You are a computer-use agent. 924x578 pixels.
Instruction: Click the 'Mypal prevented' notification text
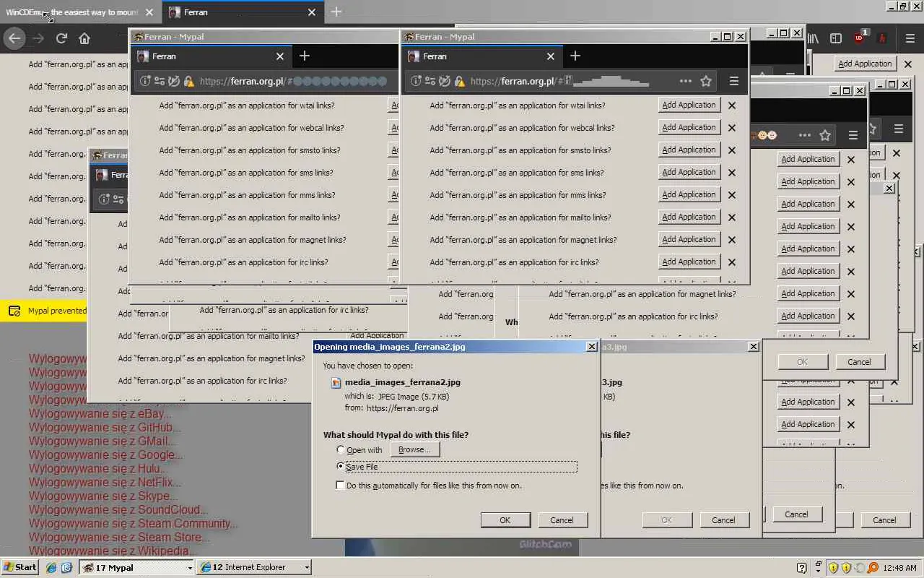(x=57, y=311)
